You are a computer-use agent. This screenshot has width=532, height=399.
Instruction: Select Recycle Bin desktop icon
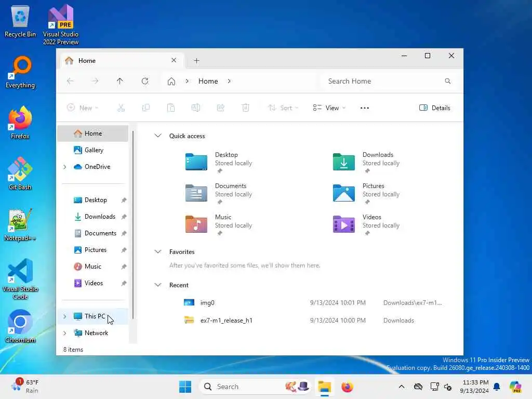(x=20, y=21)
